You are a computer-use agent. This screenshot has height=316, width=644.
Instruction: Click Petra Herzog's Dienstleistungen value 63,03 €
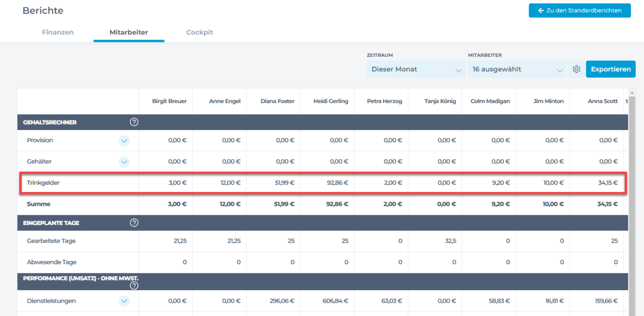391,301
